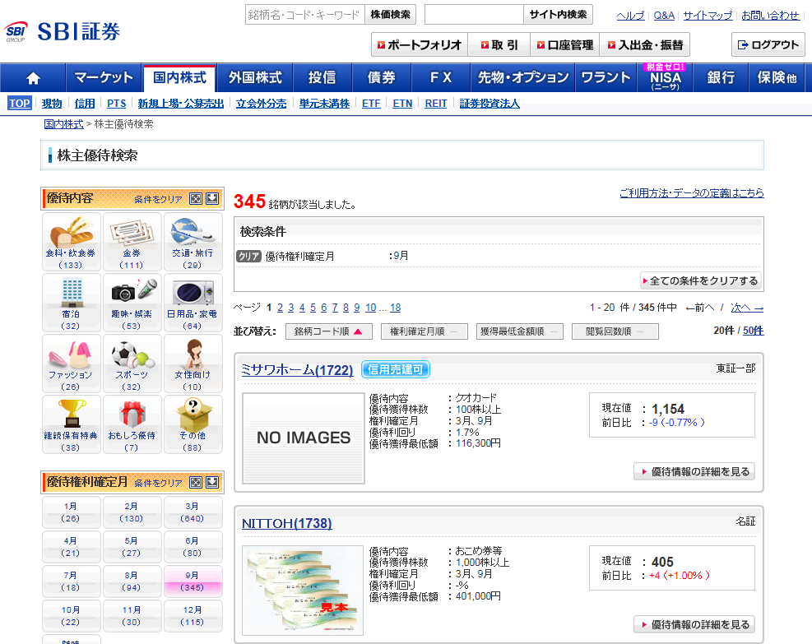Viewport: 812px width, 644px height.
Task: Go to the home page icon
Action: point(33,77)
